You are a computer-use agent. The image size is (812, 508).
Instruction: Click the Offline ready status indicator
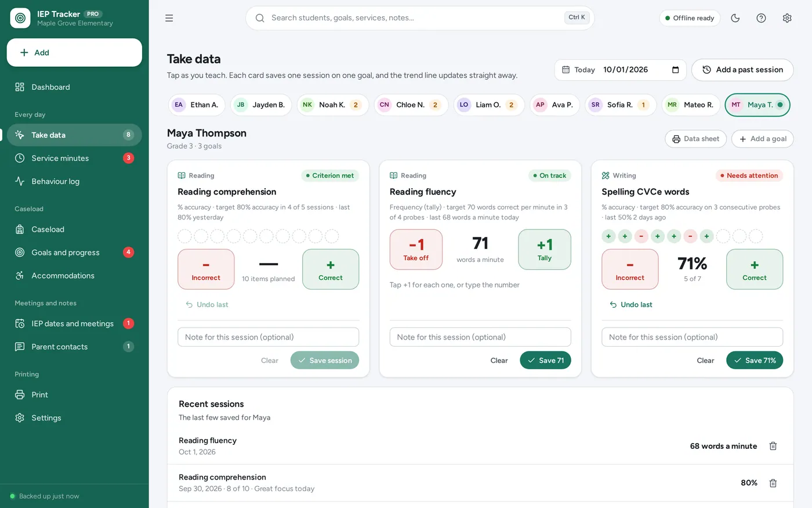(690, 18)
